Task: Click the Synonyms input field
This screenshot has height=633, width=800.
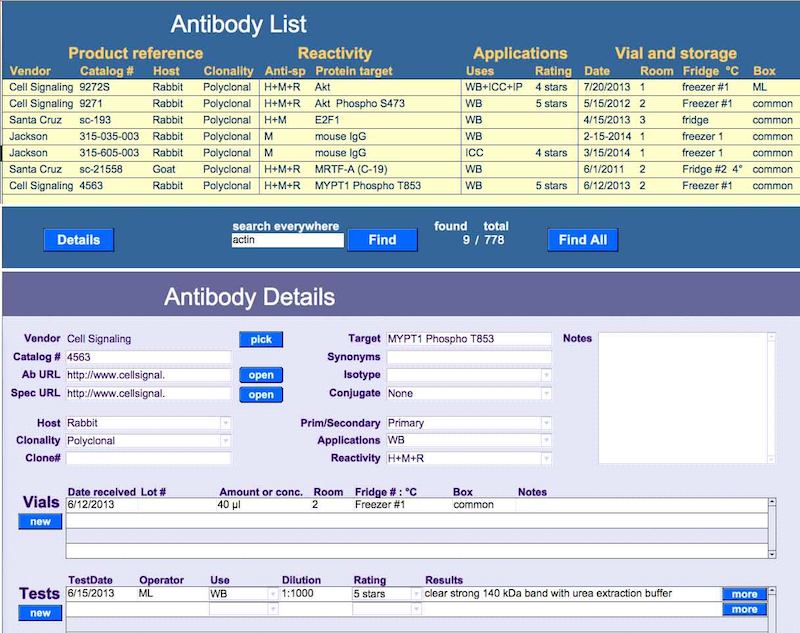Action: [468, 357]
